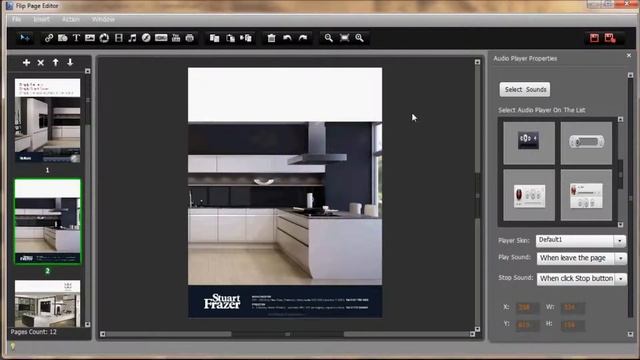The height and width of the screenshot is (360, 640).
Task: Undo the last action
Action: click(x=287, y=38)
